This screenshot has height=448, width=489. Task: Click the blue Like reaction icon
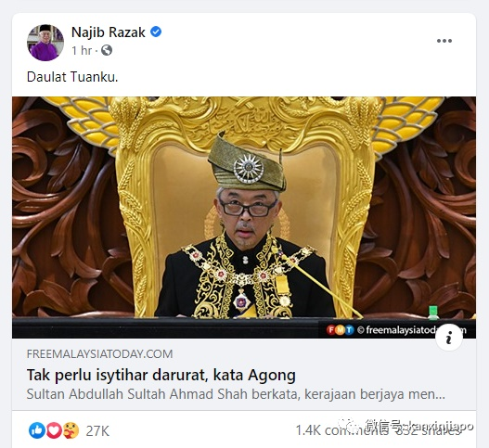tap(37, 430)
